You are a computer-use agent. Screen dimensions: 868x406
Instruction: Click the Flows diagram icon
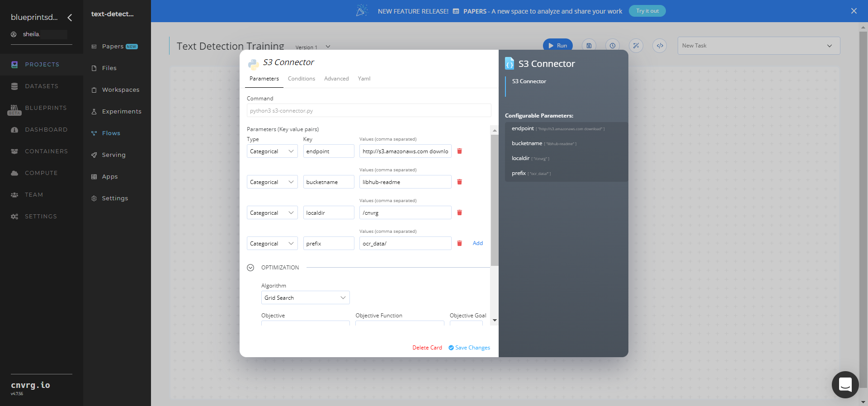[x=94, y=133]
